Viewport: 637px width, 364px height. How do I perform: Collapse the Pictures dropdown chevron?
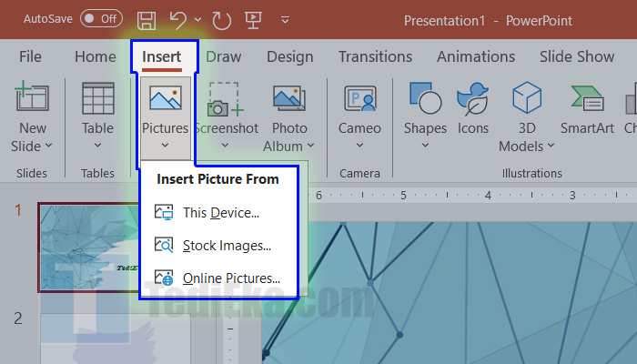point(165,145)
